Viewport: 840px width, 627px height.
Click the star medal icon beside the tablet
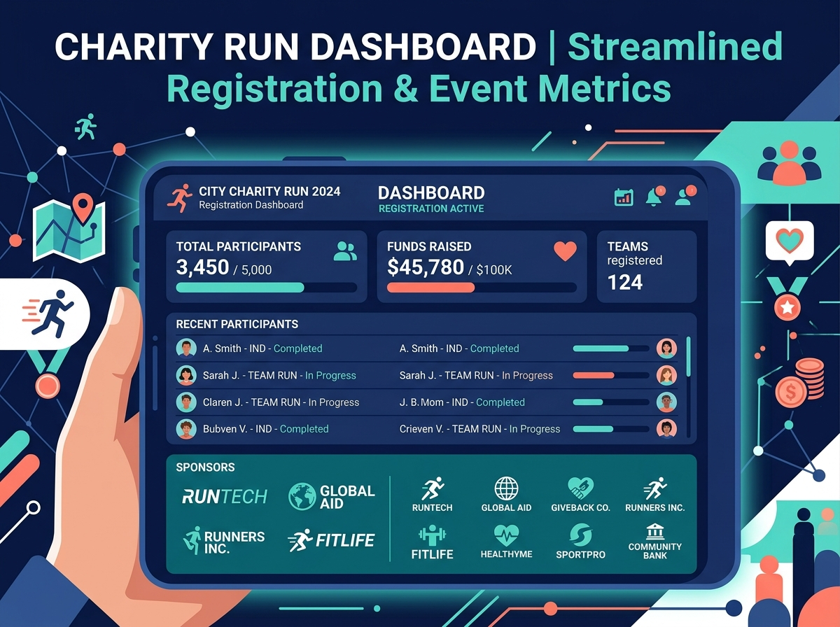pyautogui.click(x=788, y=299)
